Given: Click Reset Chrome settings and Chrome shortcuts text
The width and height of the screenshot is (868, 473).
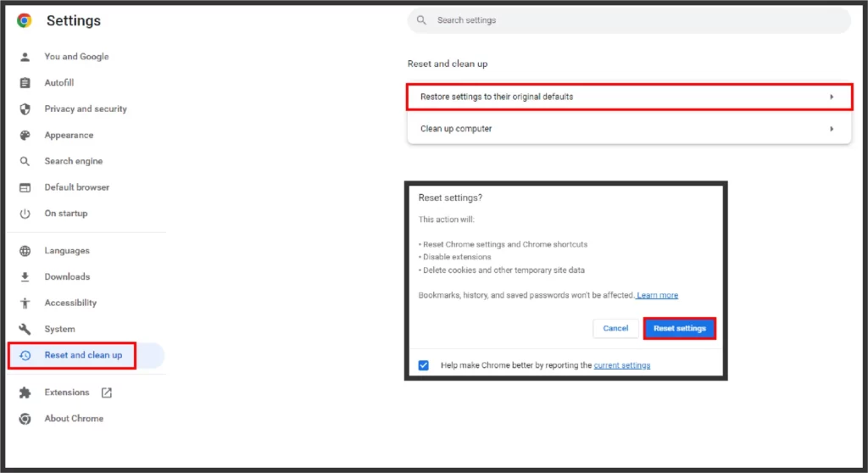Looking at the screenshot, I should (x=505, y=244).
